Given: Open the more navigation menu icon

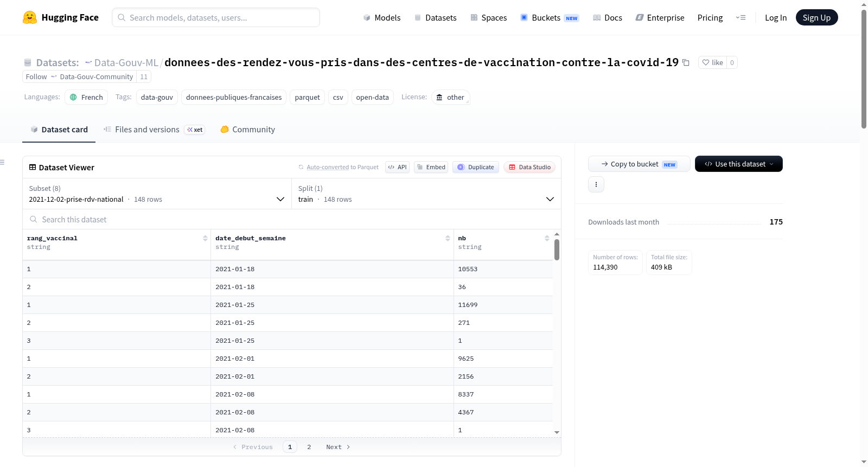Looking at the screenshot, I should coord(741,17).
